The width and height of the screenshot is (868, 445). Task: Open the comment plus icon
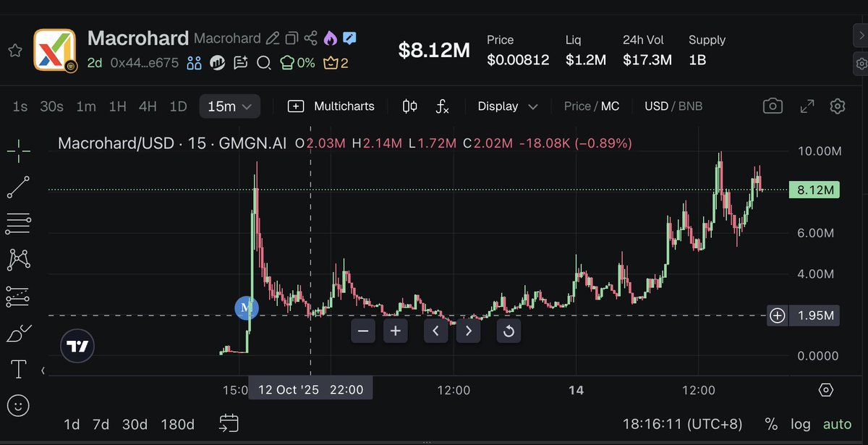241,63
